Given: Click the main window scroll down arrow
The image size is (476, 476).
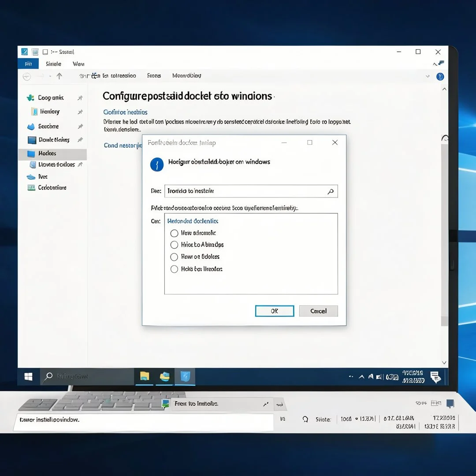Looking at the screenshot, I should point(444,362).
